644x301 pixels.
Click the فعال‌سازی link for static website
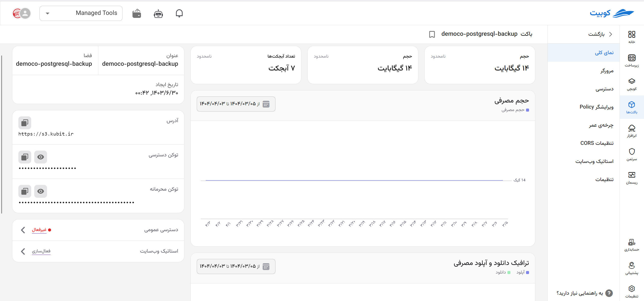tap(41, 251)
